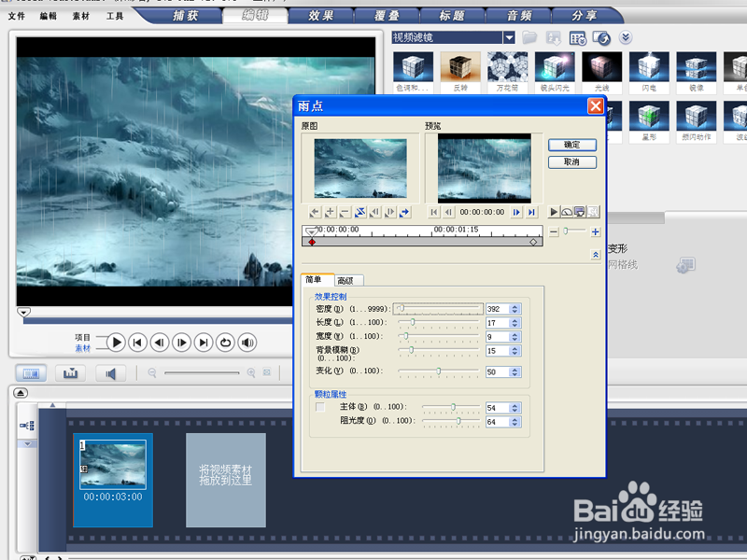This screenshot has width=747, height=560.
Task: Click the export to library icon
Action: [x=601, y=37]
